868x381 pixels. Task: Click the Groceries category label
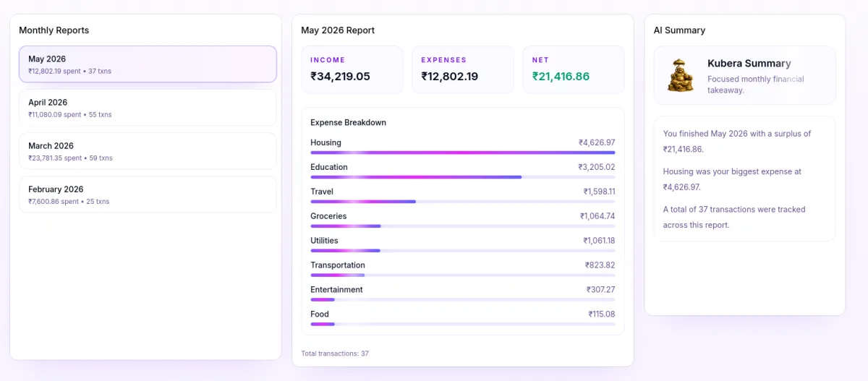tap(328, 216)
